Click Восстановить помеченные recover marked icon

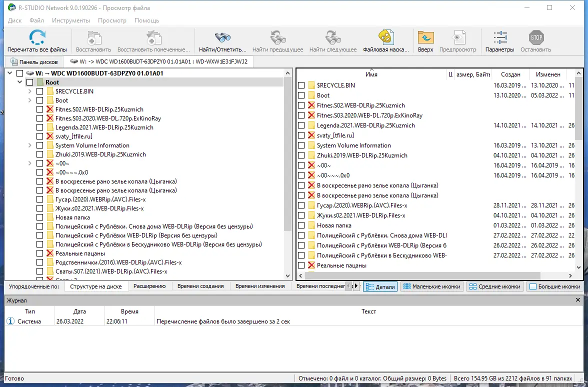153,37
